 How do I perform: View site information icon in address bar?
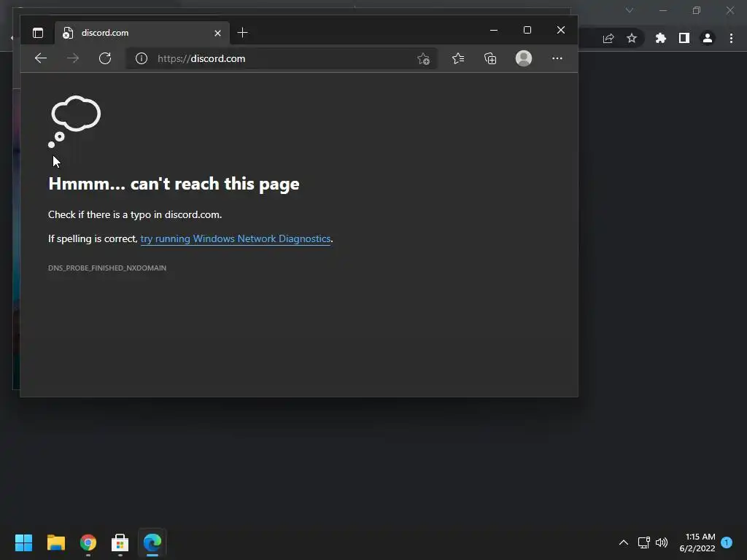tap(141, 58)
